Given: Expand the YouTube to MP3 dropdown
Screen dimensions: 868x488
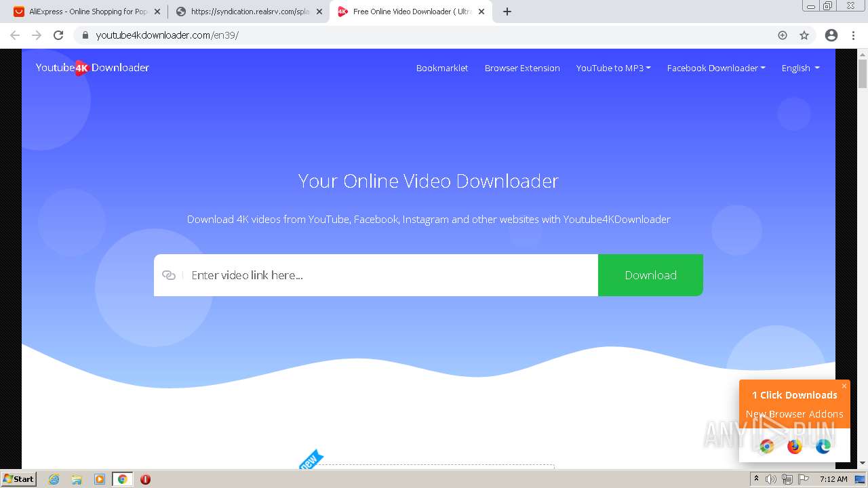Looking at the screenshot, I should point(613,68).
